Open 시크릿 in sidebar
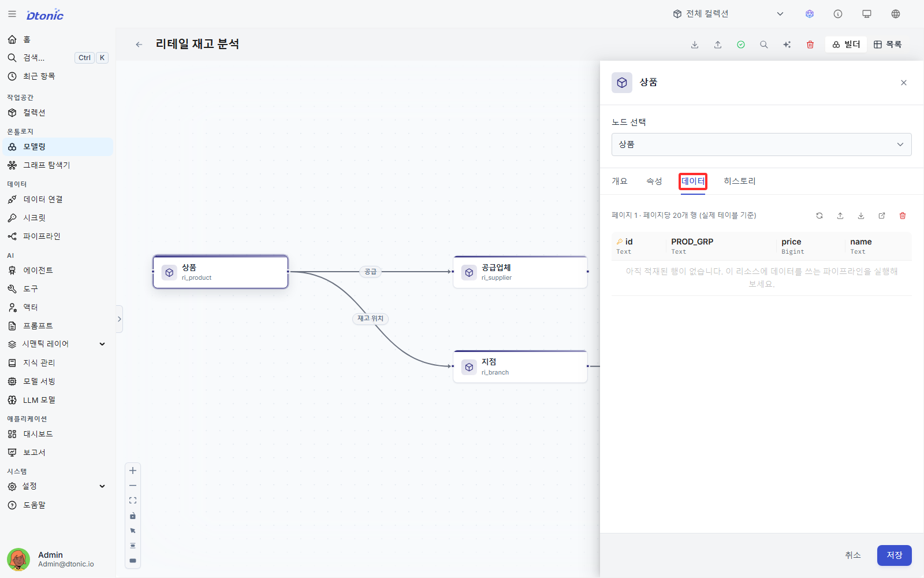The width and height of the screenshot is (924, 578). (58, 218)
